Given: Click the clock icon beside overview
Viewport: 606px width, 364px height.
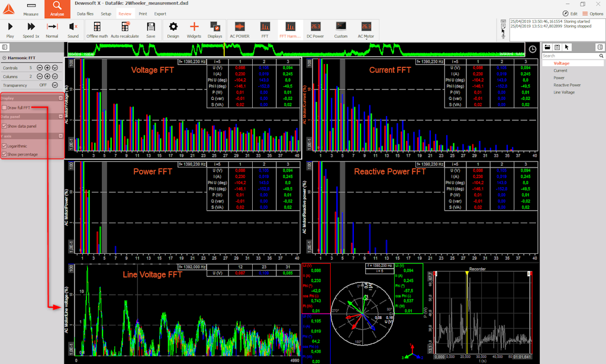Looking at the screenshot, I should coord(532,49).
